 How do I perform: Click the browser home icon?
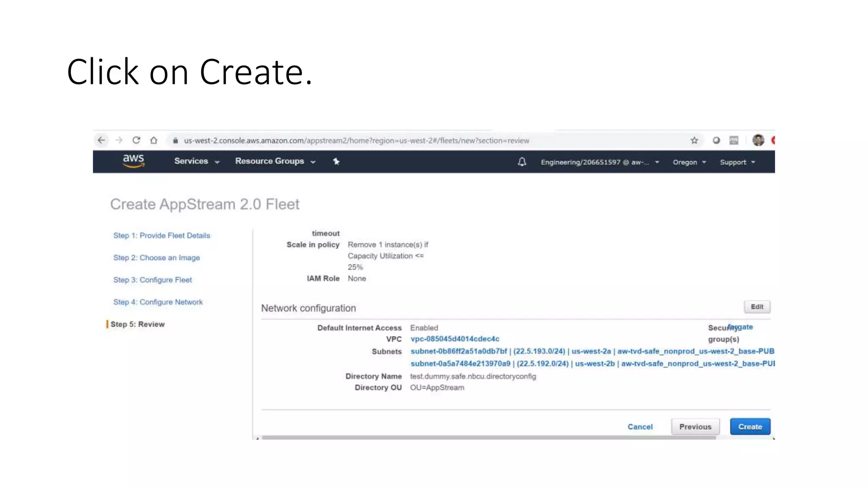(x=154, y=140)
